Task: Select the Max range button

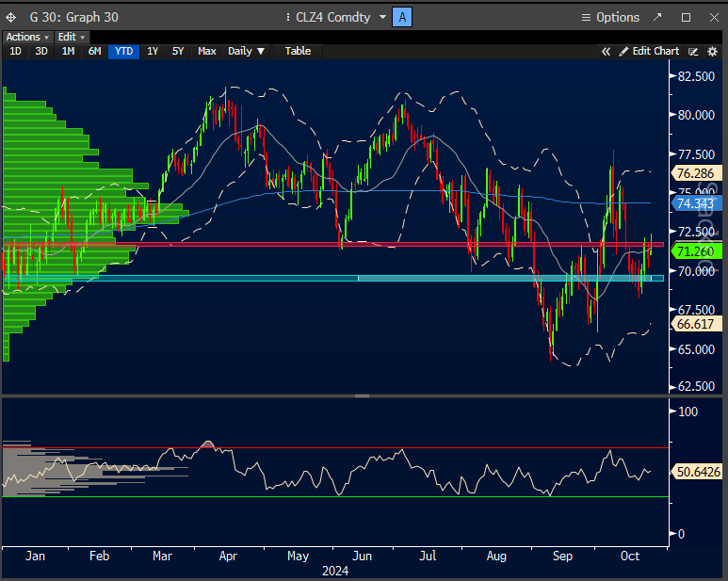Action: coord(206,51)
